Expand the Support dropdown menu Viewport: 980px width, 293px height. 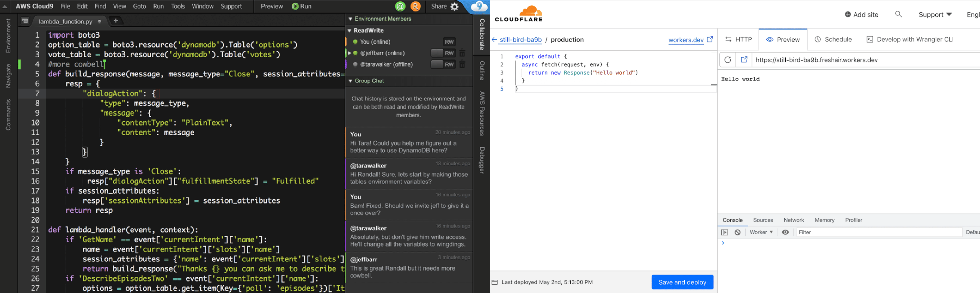coord(935,14)
